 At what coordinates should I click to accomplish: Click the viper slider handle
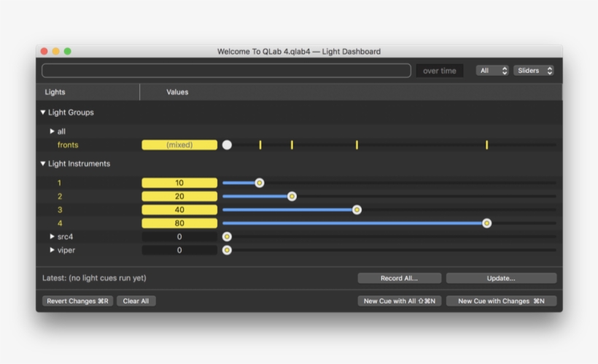coord(227,250)
